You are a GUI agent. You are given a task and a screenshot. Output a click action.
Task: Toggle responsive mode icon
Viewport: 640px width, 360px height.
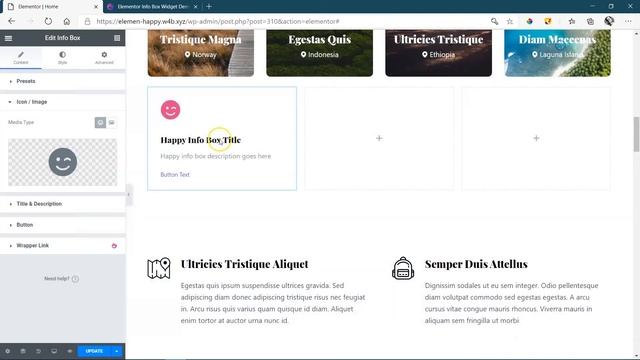click(x=54, y=351)
